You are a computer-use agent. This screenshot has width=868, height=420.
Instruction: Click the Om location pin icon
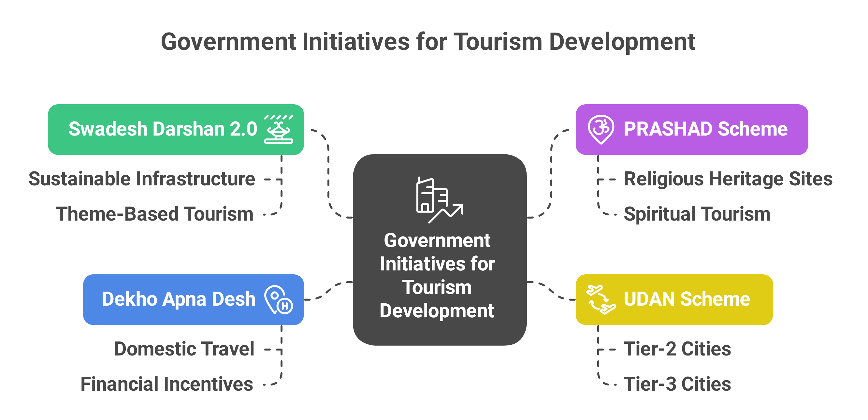pyautogui.click(x=601, y=129)
